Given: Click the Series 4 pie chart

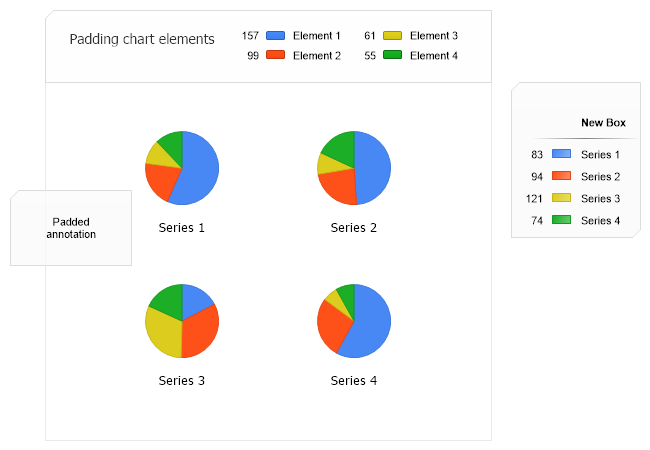Looking at the screenshot, I should [x=354, y=321].
